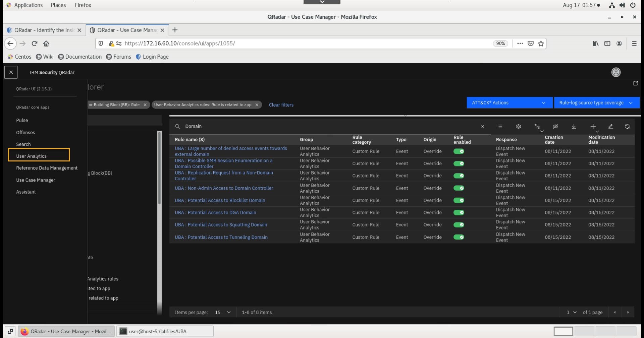
Task: Disable rule Replication Request from Non-Domain Controller
Action: tap(459, 176)
